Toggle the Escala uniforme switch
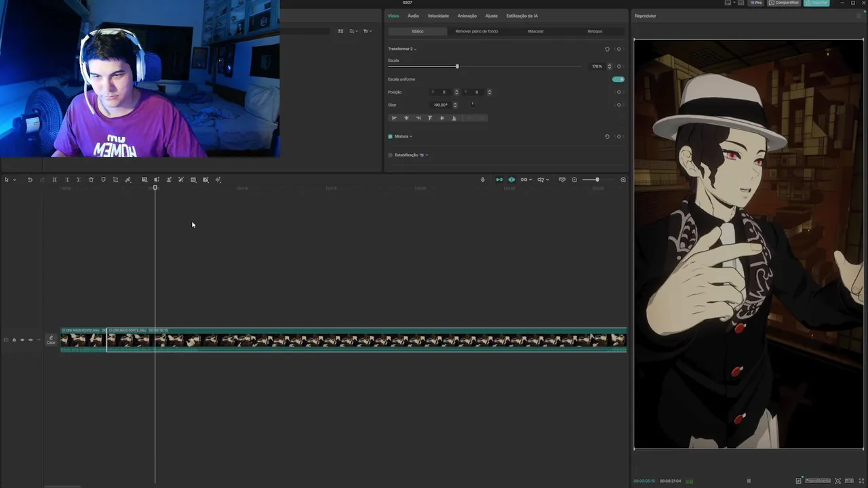This screenshot has height=488, width=868. (618, 79)
